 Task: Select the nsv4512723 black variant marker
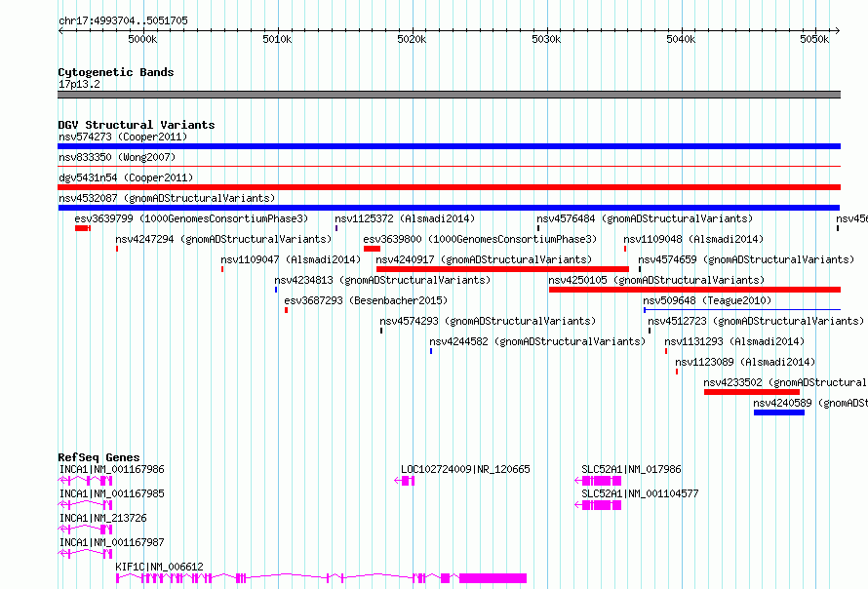coord(650,331)
